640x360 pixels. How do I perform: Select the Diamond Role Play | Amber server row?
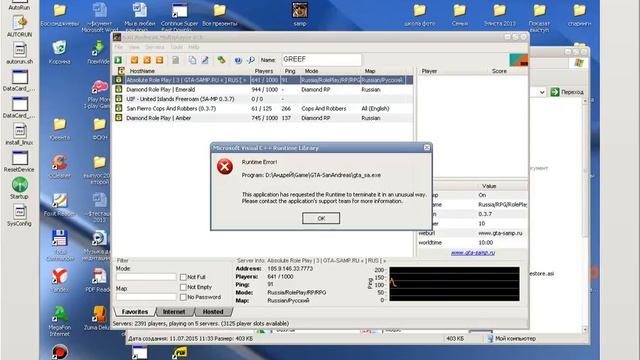pyautogui.click(x=262, y=118)
